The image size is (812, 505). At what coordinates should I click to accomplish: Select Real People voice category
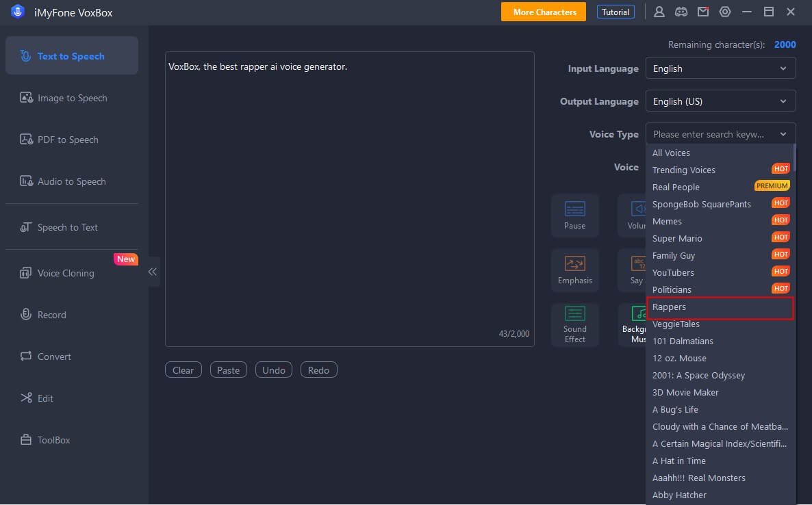click(x=720, y=187)
